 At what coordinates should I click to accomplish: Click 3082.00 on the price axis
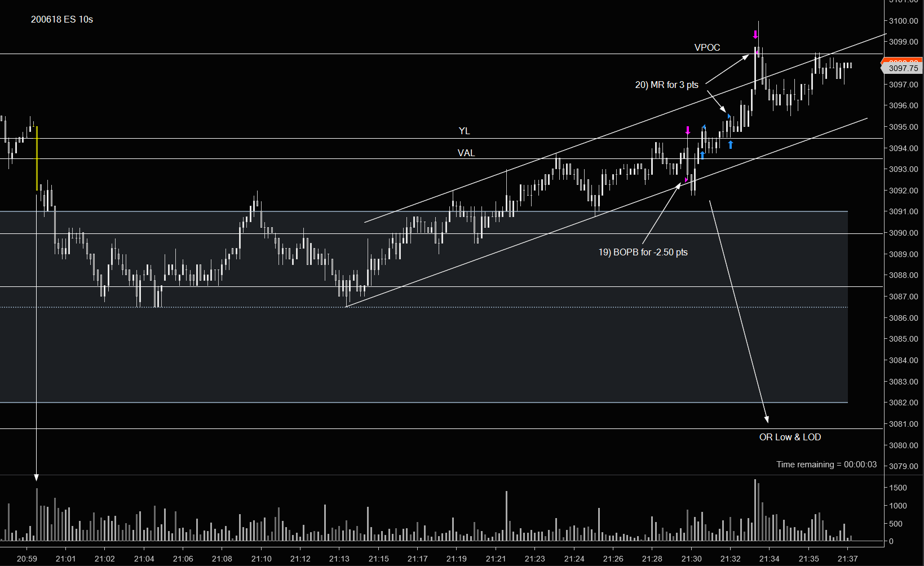coord(904,403)
